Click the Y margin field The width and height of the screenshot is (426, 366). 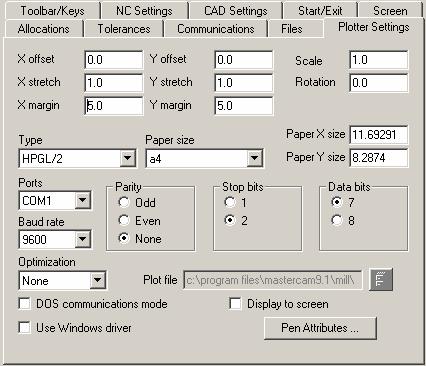tap(244, 106)
